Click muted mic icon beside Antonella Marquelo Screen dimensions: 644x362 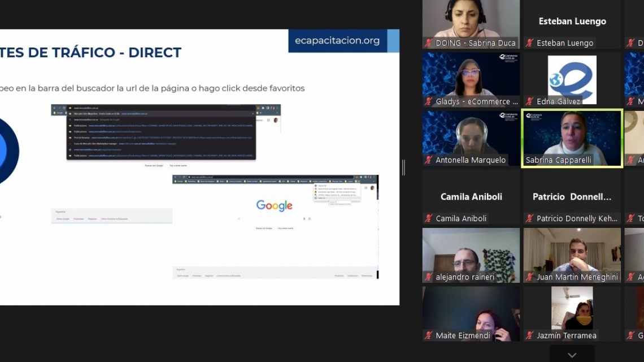click(429, 160)
